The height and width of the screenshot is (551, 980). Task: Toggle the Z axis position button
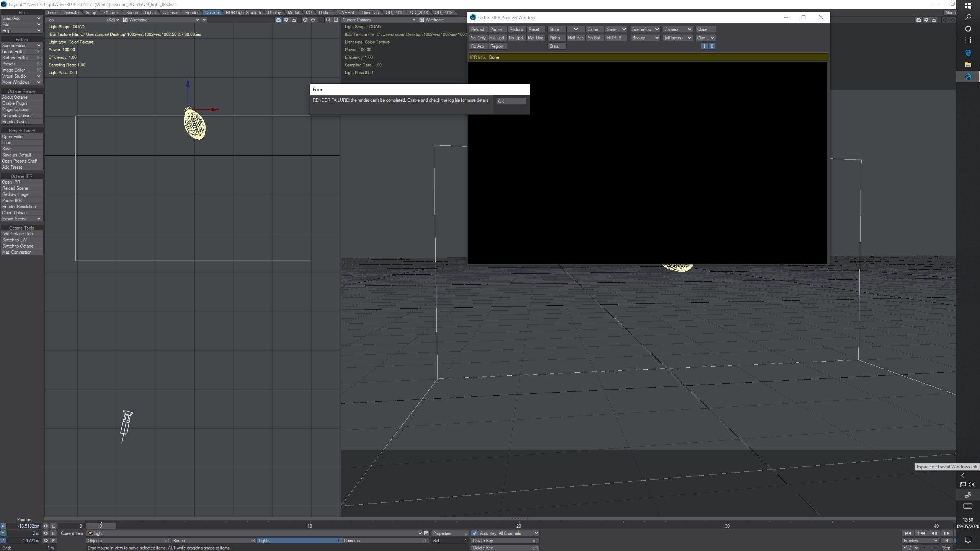coord(3,541)
